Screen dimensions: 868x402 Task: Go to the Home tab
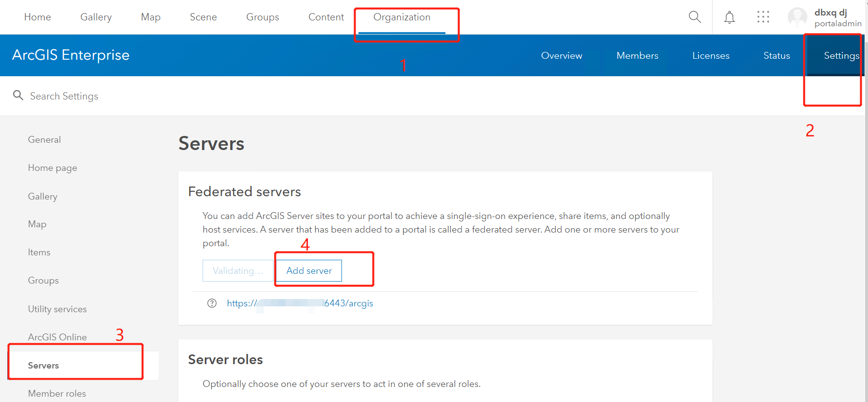(37, 17)
